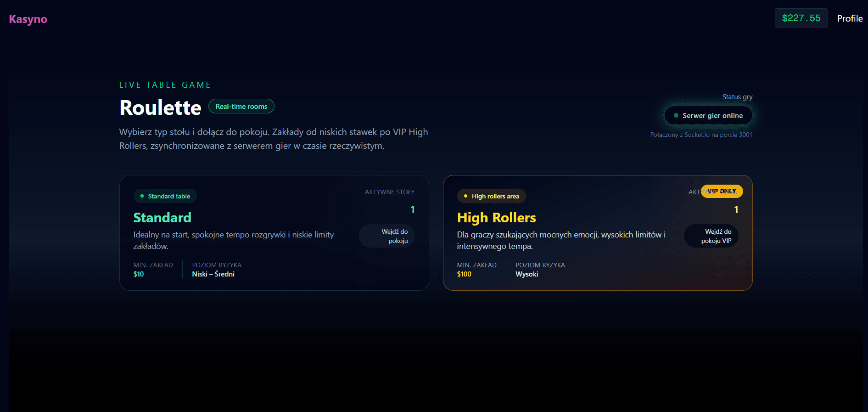Select the Real-time rooms badge
Screen dimensions: 868x412
click(x=241, y=106)
